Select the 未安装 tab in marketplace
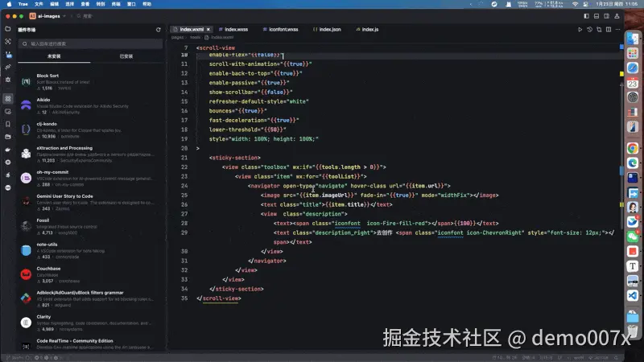This screenshot has height=362, width=644. [x=54, y=56]
